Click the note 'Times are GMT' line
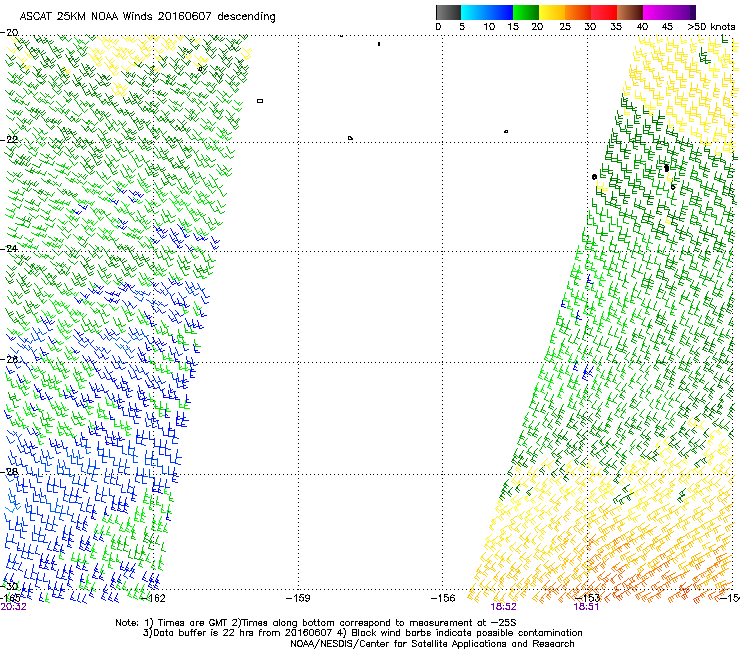 pyautogui.click(x=316, y=623)
